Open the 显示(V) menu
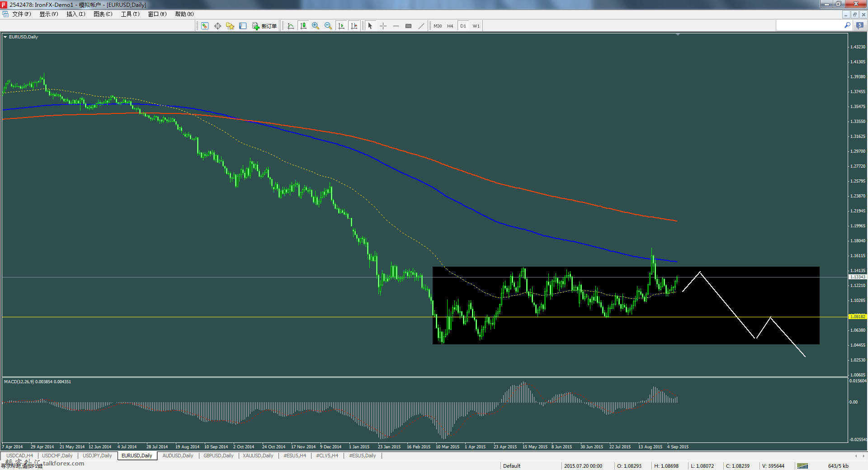Screen dimensions: 868x470 pyautogui.click(x=49, y=14)
